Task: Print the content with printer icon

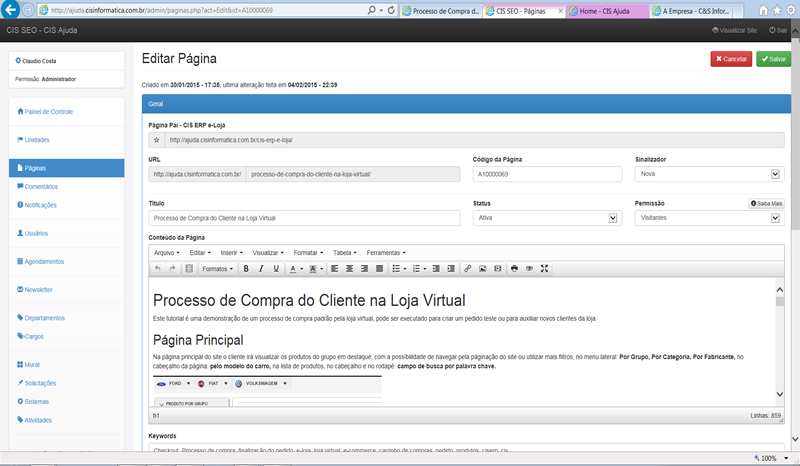Action: tap(514, 268)
